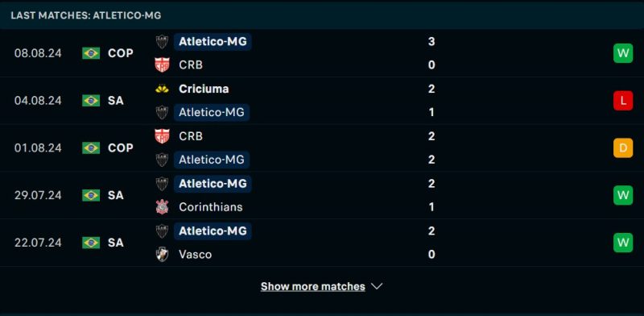Click the Last Matches: Atletico-MG header
The width and height of the screenshot is (644, 316).
click(x=86, y=15)
